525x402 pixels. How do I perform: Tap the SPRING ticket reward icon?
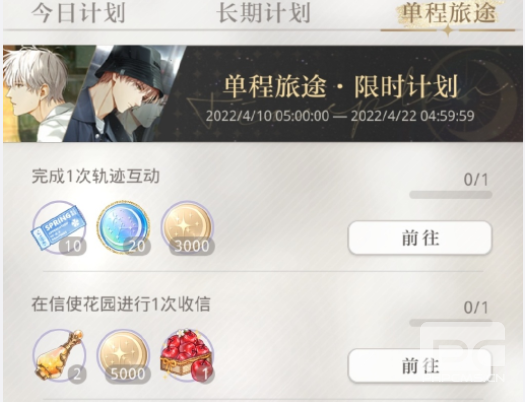pos(59,228)
